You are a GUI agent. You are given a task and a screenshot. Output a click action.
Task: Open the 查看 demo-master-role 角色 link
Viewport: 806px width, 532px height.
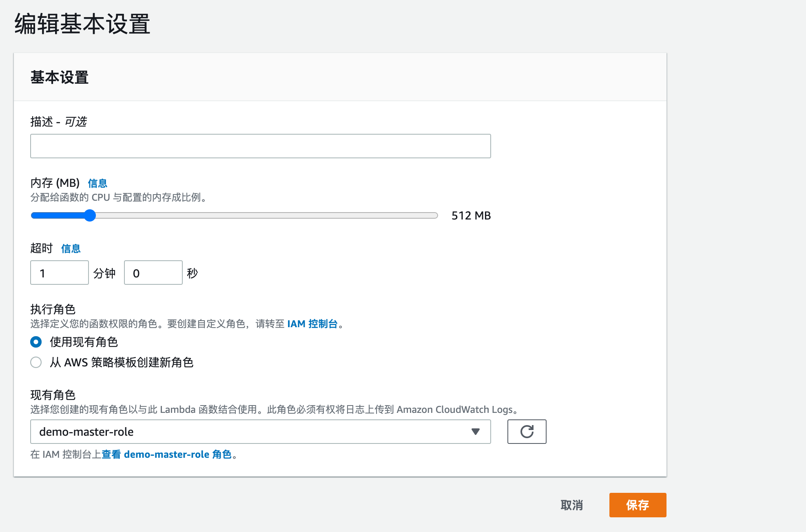pos(166,454)
